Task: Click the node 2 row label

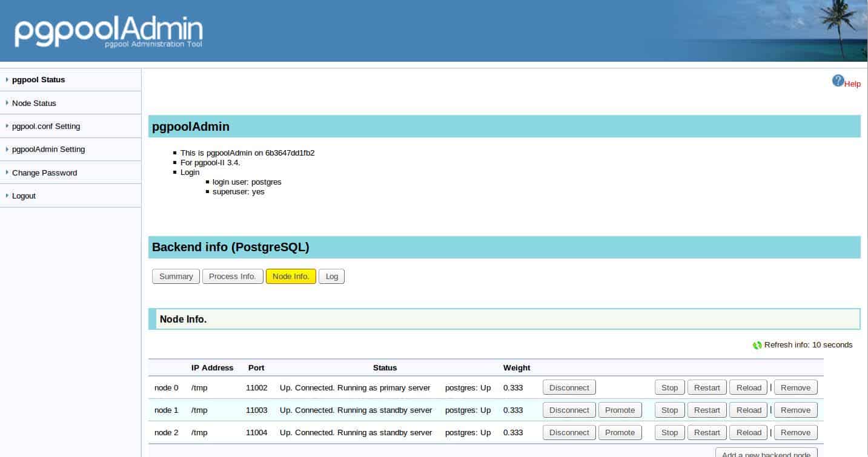Action: pos(167,432)
